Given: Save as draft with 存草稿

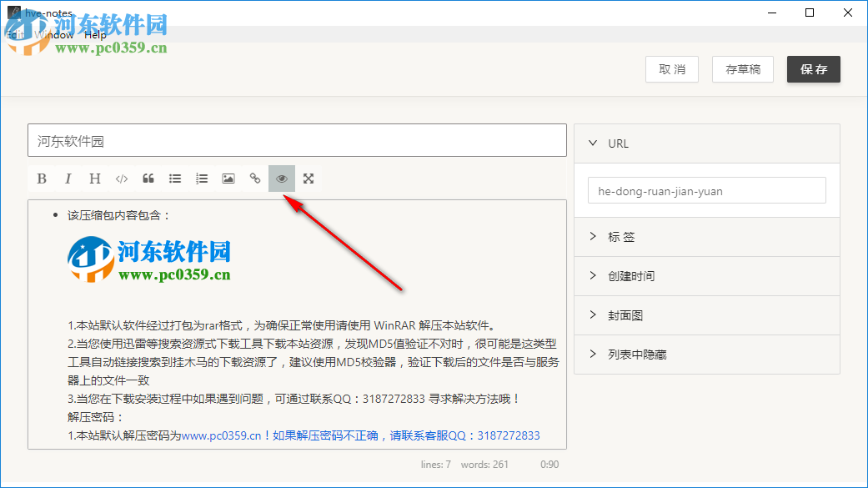Looking at the screenshot, I should pyautogui.click(x=743, y=69).
